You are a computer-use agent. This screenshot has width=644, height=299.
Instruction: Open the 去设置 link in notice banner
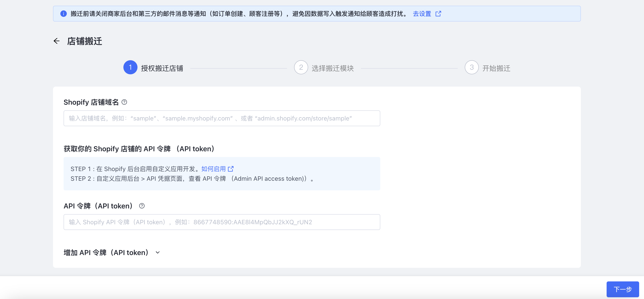[x=422, y=14]
